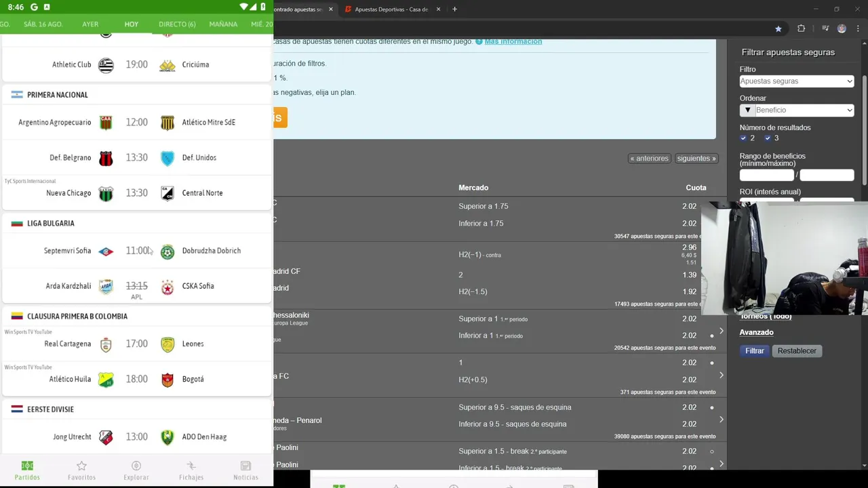
Task: Open CLAUSURA PRIMERA B COLOMBIA league header
Action: 136,316
